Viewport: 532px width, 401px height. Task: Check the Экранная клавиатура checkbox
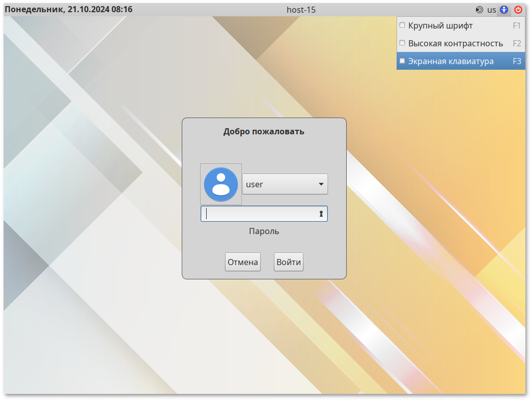402,61
